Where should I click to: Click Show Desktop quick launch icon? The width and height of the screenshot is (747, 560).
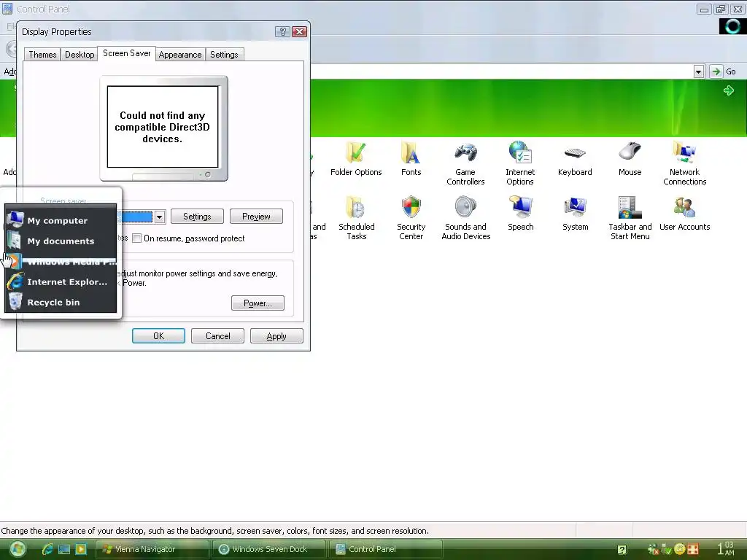tap(64, 549)
